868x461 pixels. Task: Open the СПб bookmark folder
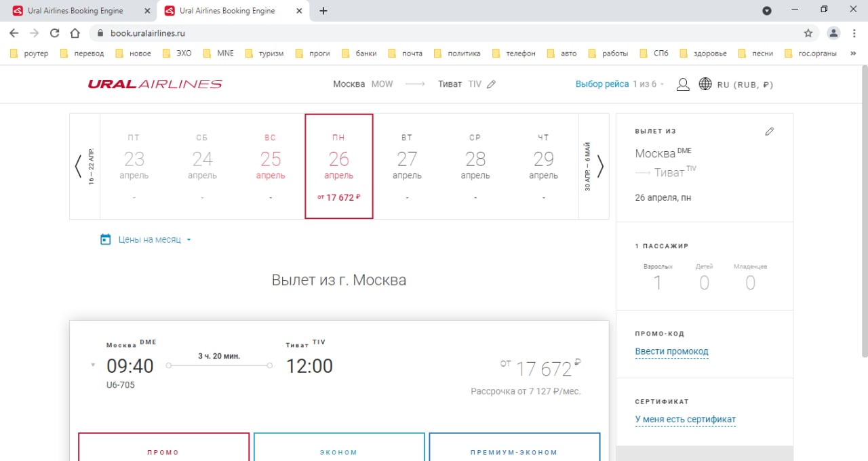click(x=653, y=53)
